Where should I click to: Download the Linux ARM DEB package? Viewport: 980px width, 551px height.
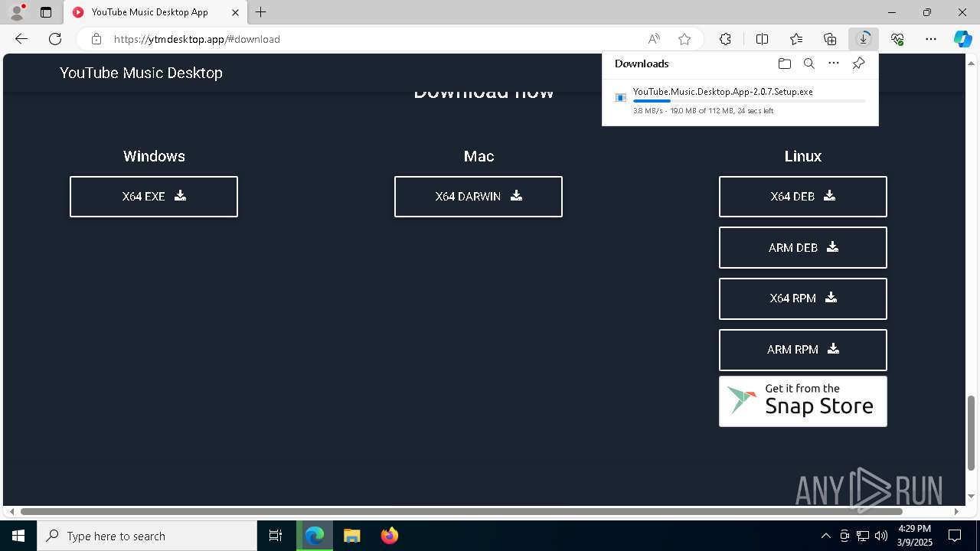coord(803,248)
